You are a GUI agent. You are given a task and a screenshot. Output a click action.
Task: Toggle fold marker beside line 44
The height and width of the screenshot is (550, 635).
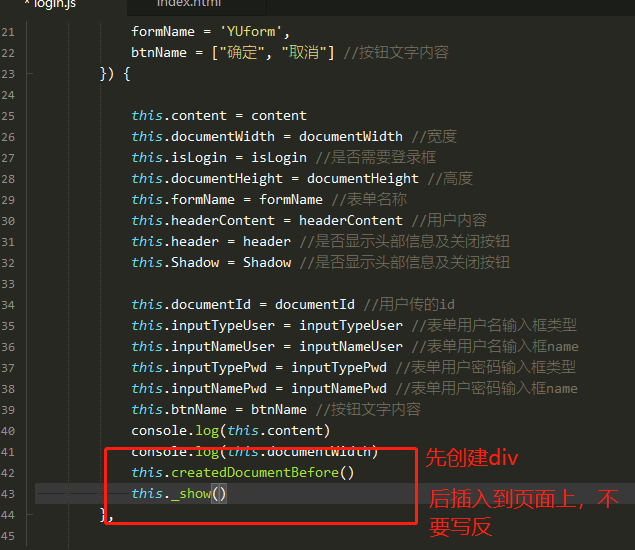[29, 515]
